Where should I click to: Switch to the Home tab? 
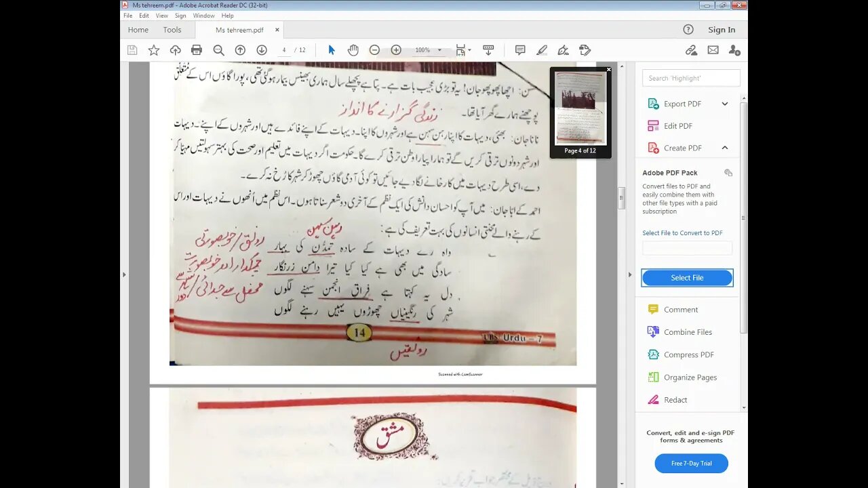[138, 30]
